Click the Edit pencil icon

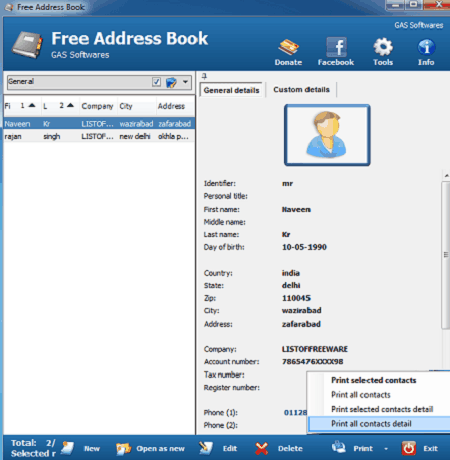tap(206, 448)
